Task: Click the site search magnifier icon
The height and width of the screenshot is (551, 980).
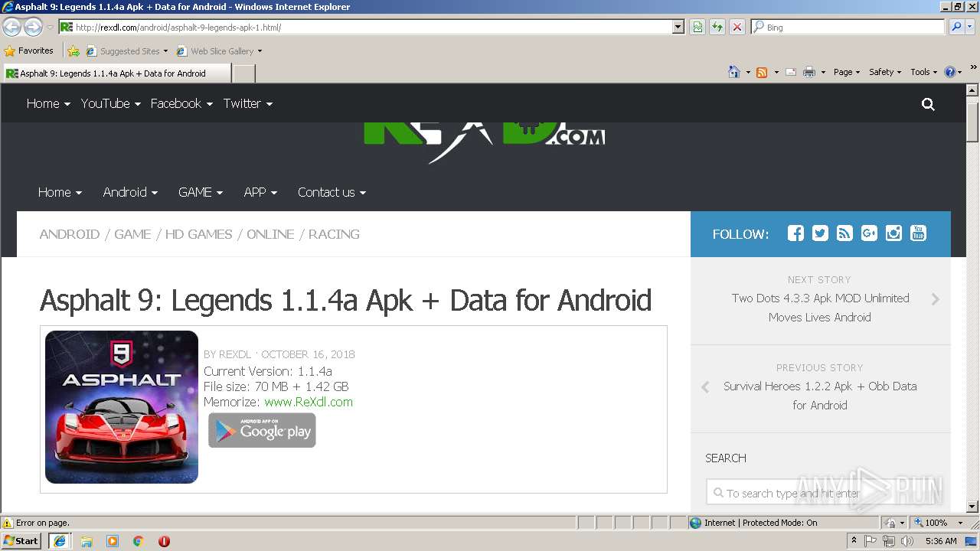Action: pyautogui.click(x=928, y=104)
